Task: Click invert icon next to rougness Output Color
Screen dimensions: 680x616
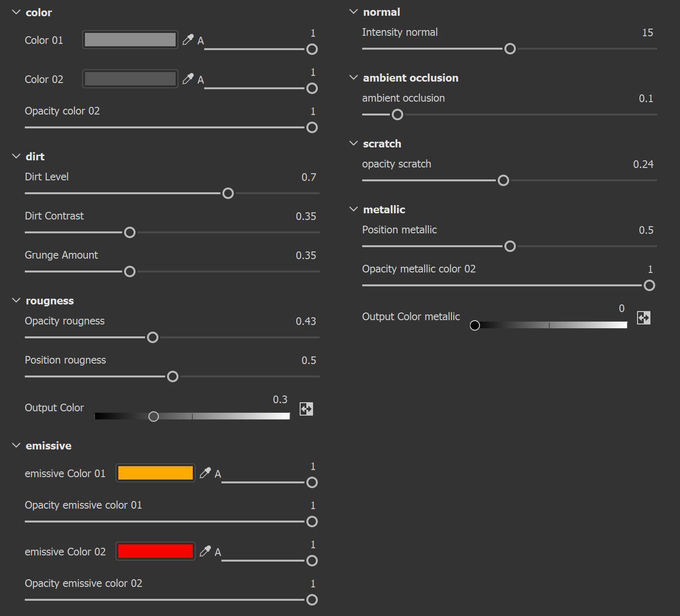Action: (306, 409)
